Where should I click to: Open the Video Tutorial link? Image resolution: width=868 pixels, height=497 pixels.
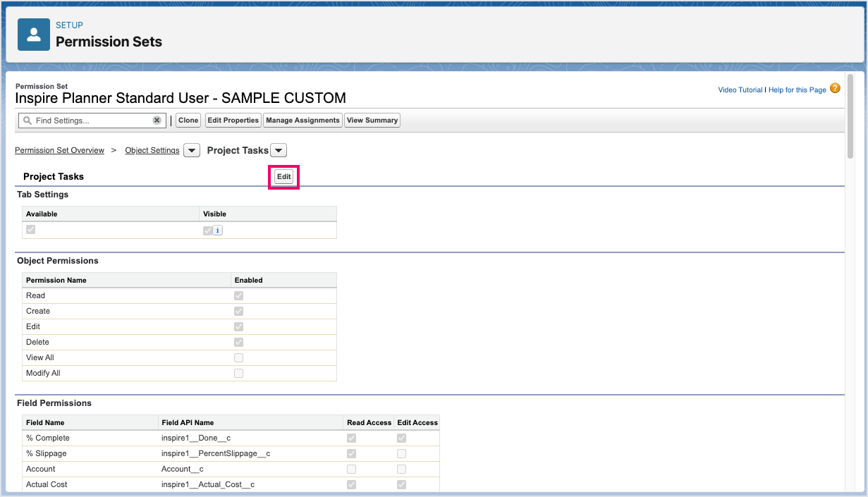tap(740, 90)
